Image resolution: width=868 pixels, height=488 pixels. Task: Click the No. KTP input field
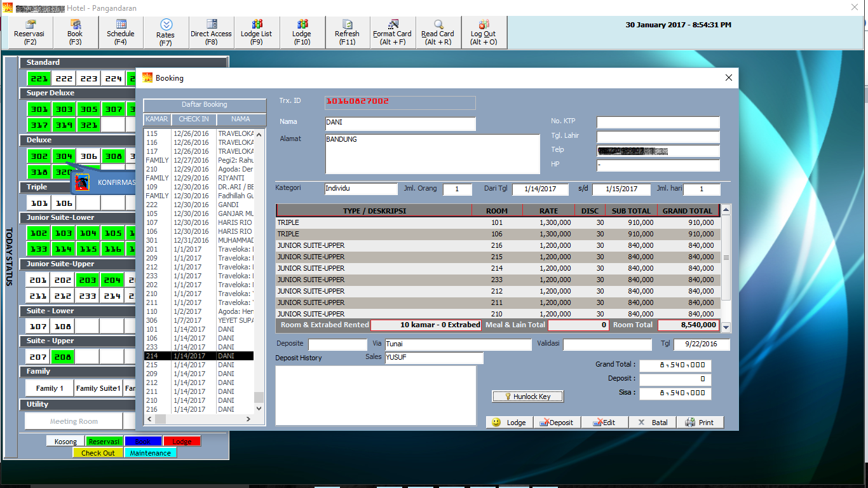coord(658,122)
